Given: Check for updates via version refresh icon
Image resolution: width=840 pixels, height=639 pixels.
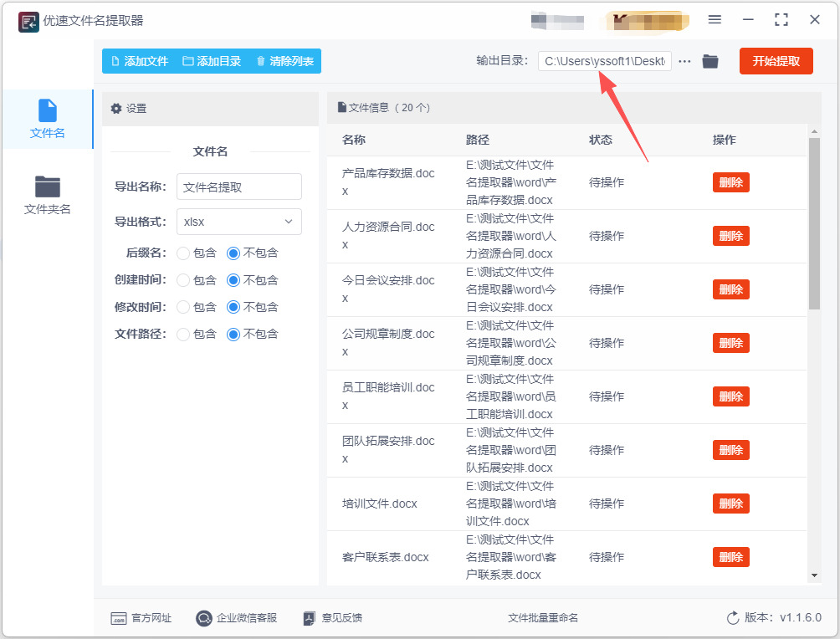Looking at the screenshot, I should point(732,618).
